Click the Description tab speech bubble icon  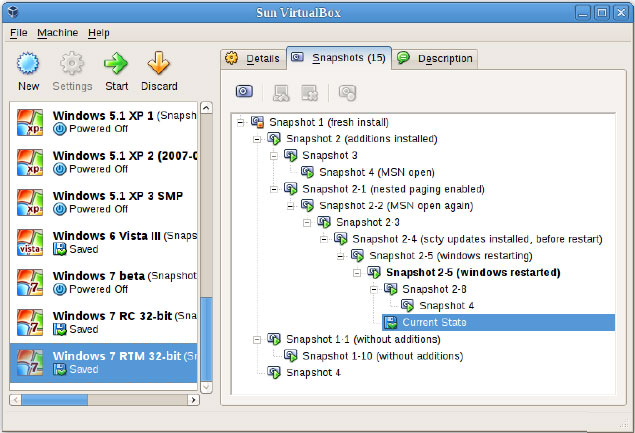tap(403, 58)
